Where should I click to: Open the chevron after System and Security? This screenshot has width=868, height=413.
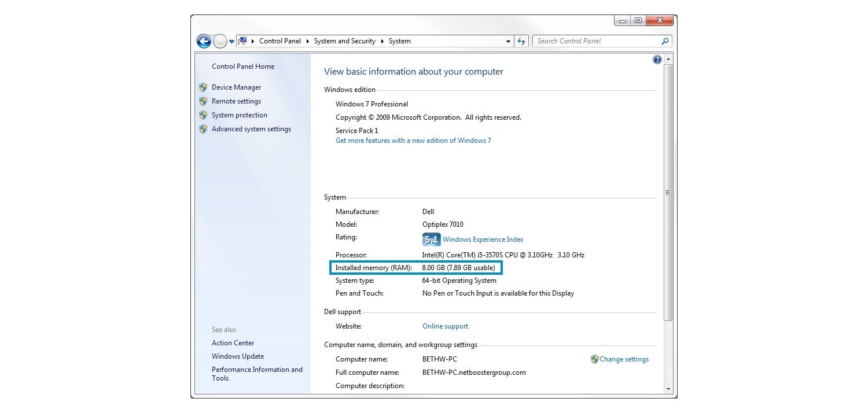[382, 41]
